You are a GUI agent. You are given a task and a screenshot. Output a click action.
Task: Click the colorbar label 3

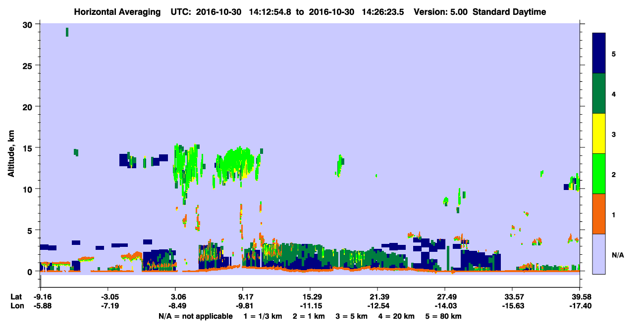pos(613,134)
